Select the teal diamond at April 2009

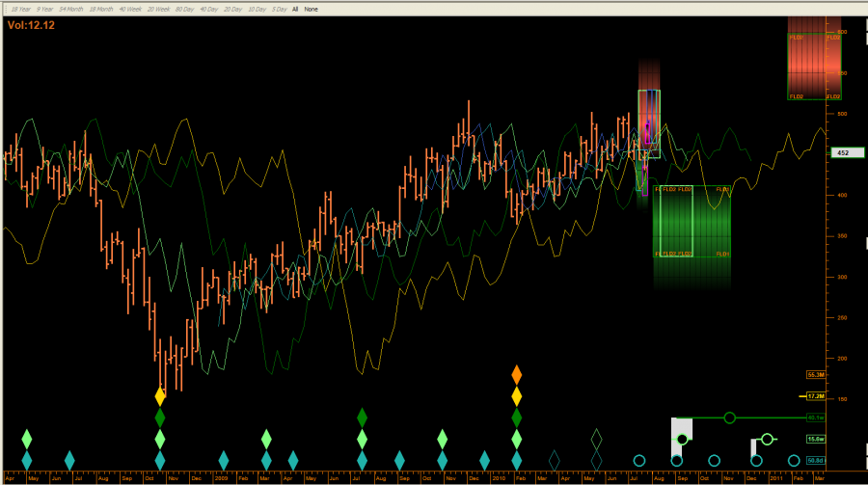pos(293,460)
